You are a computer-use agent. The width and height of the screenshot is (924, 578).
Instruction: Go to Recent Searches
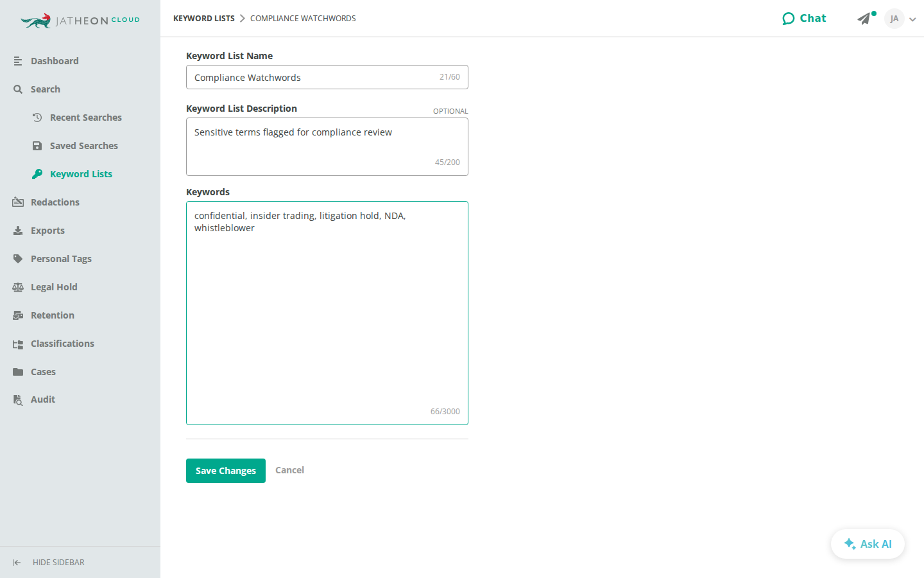tap(86, 118)
